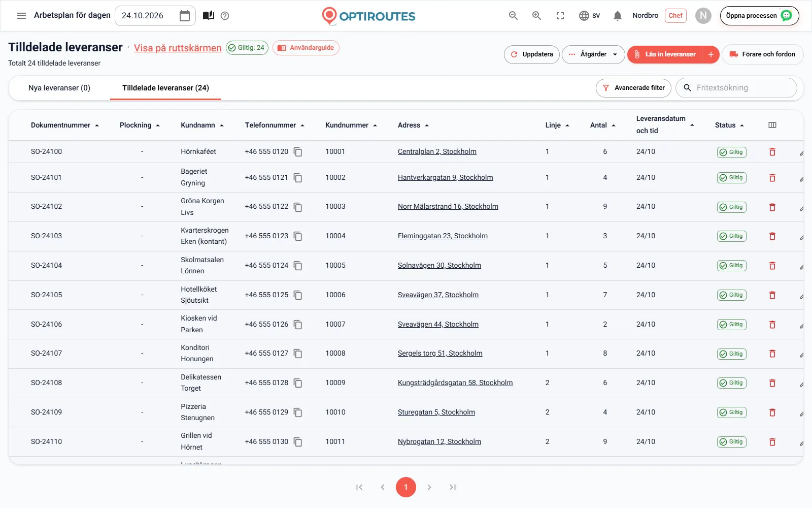812x508 pixels.
Task: Open the map book icon
Action: pyautogui.click(x=208, y=16)
